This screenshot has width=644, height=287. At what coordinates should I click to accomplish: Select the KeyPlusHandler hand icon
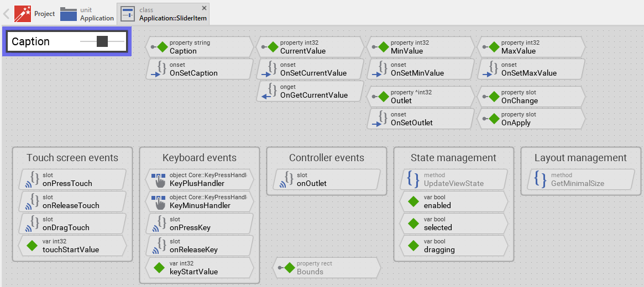(159, 179)
